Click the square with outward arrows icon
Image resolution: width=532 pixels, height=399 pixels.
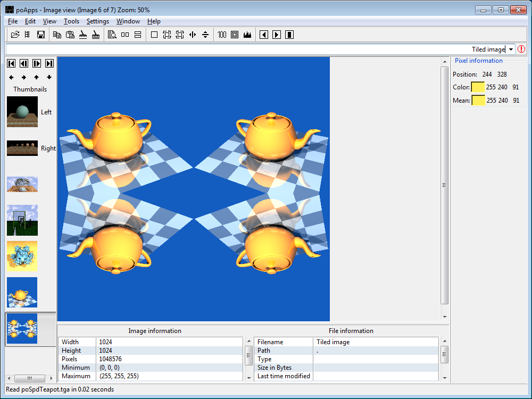(167, 35)
